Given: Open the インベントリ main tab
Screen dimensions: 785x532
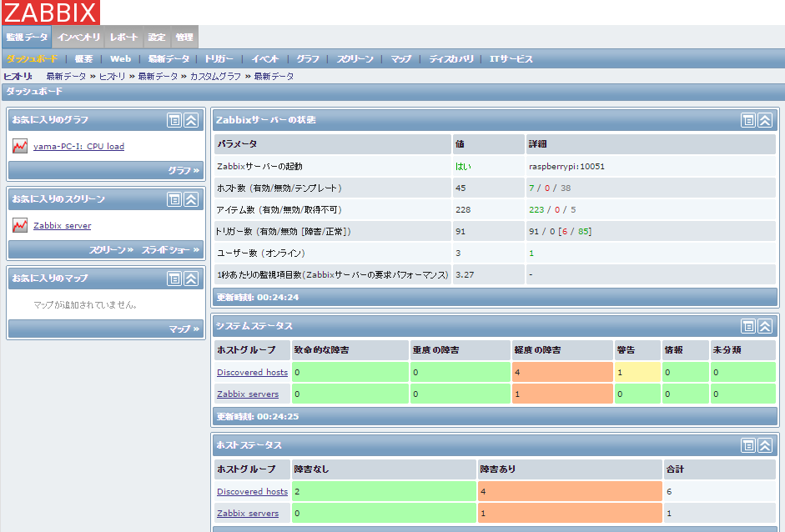Looking at the screenshot, I should (x=78, y=37).
